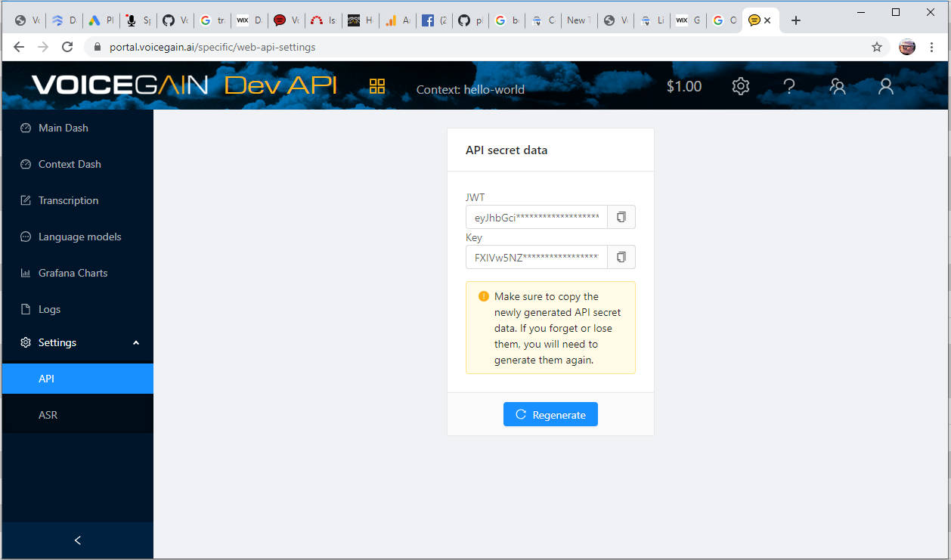
Task: Open the user management icon in header
Action: (838, 86)
